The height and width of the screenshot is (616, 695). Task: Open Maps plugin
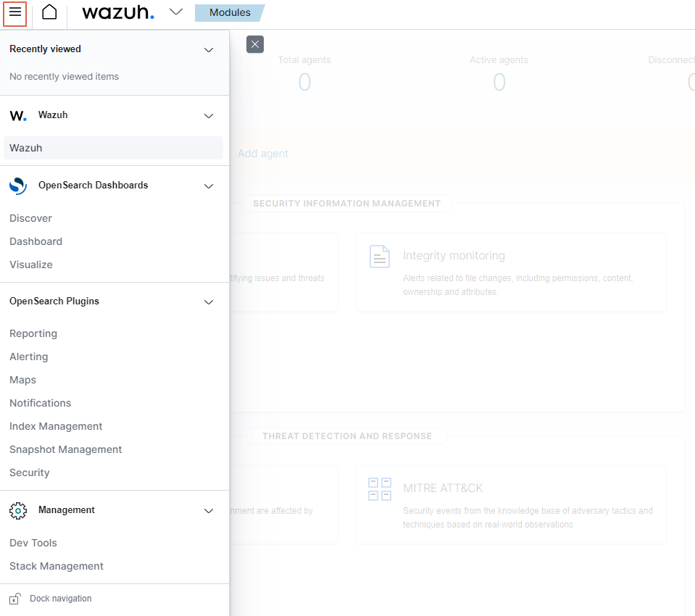22,380
